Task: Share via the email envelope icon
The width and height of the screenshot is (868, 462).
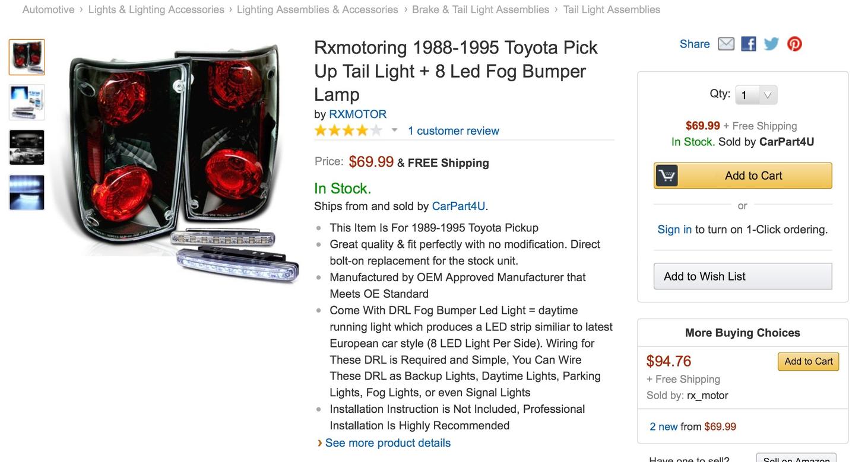Action: click(x=726, y=44)
